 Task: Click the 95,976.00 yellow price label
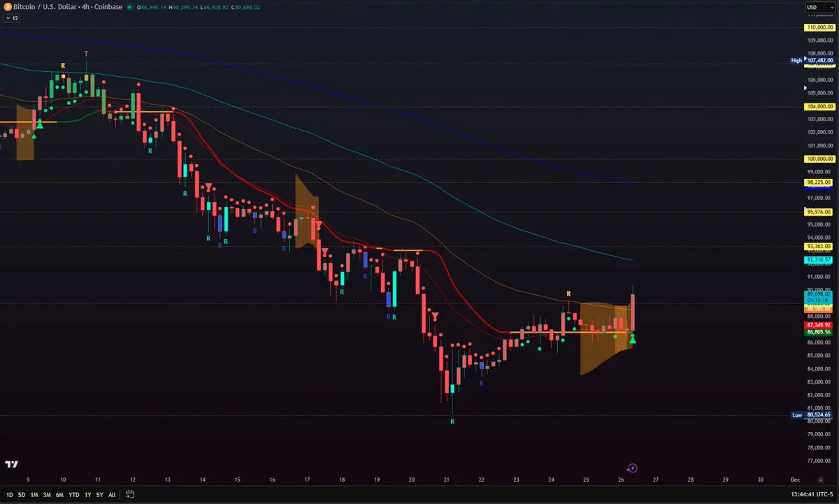[817, 212]
